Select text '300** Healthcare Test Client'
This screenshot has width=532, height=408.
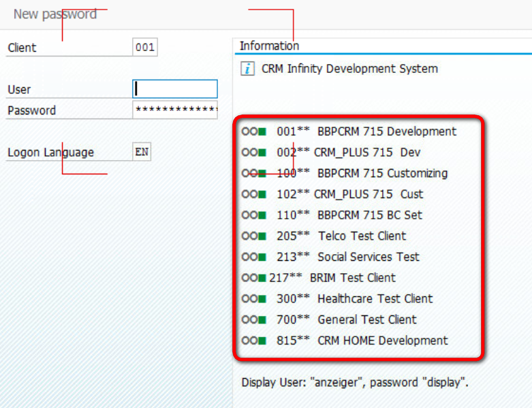pos(355,299)
